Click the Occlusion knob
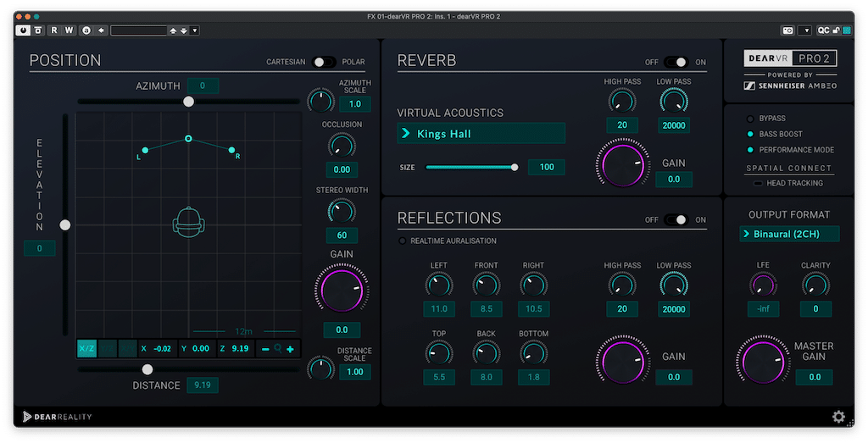The width and height of the screenshot is (868, 443). point(342,146)
